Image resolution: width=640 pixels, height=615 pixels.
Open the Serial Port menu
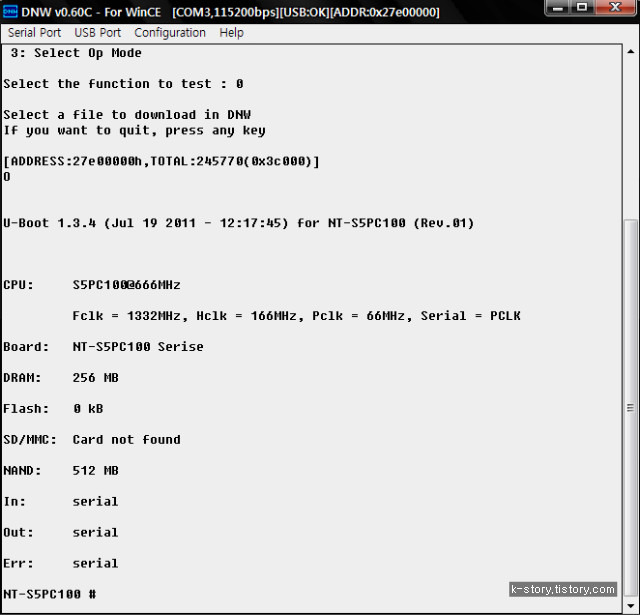(34, 33)
